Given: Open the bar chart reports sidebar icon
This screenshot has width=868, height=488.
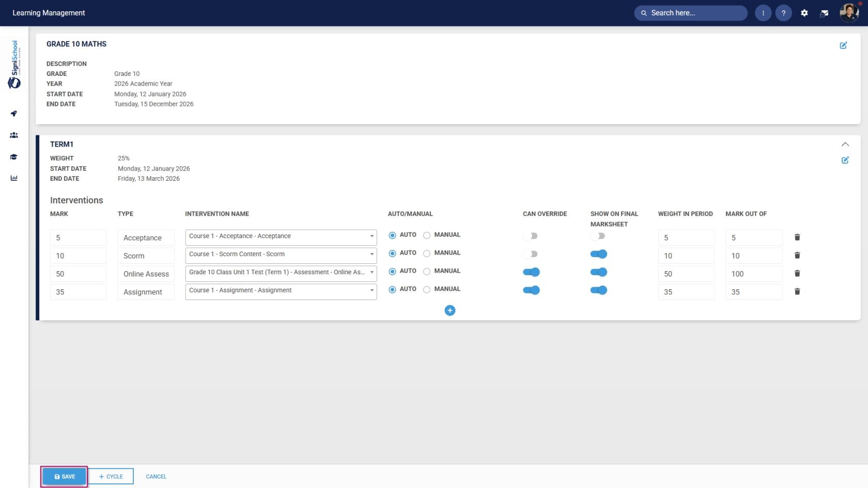Looking at the screenshot, I should (x=14, y=178).
